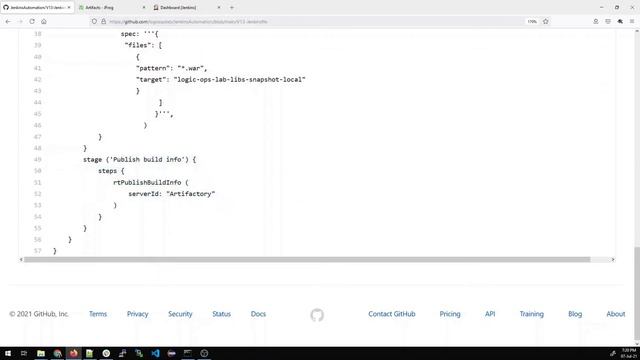Image resolution: width=640 pixels, height=360 pixels.
Task: Open the Privacy footer link
Action: click(x=138, y=314)
